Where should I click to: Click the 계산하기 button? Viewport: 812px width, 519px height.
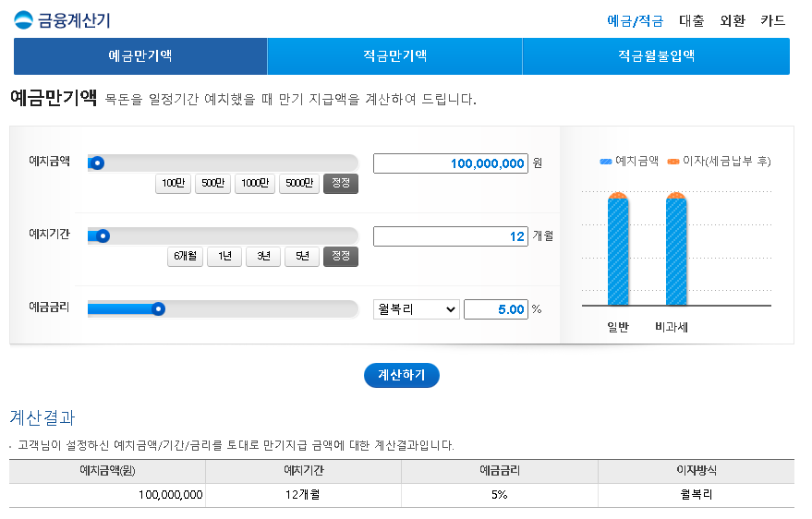click(402, 375)
